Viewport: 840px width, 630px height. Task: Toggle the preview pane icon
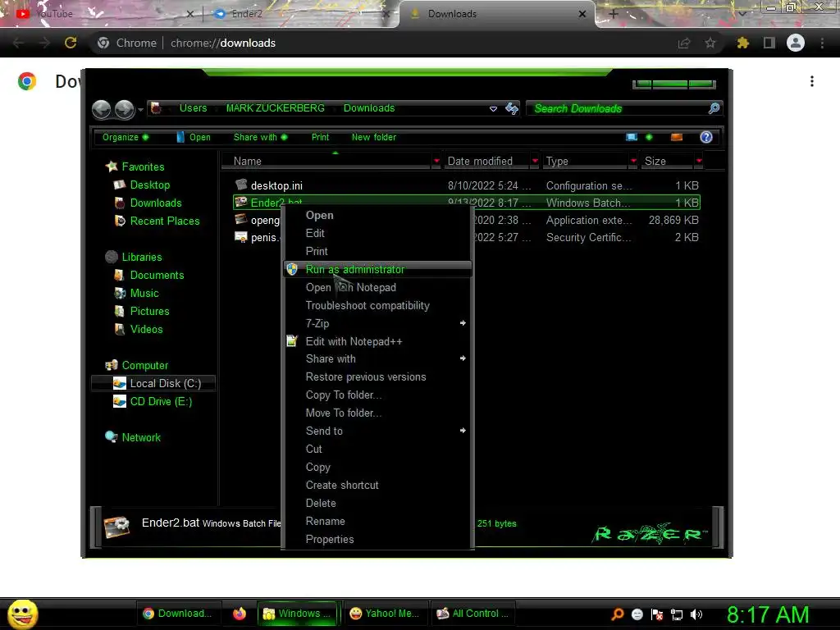(x=677, y=137)
